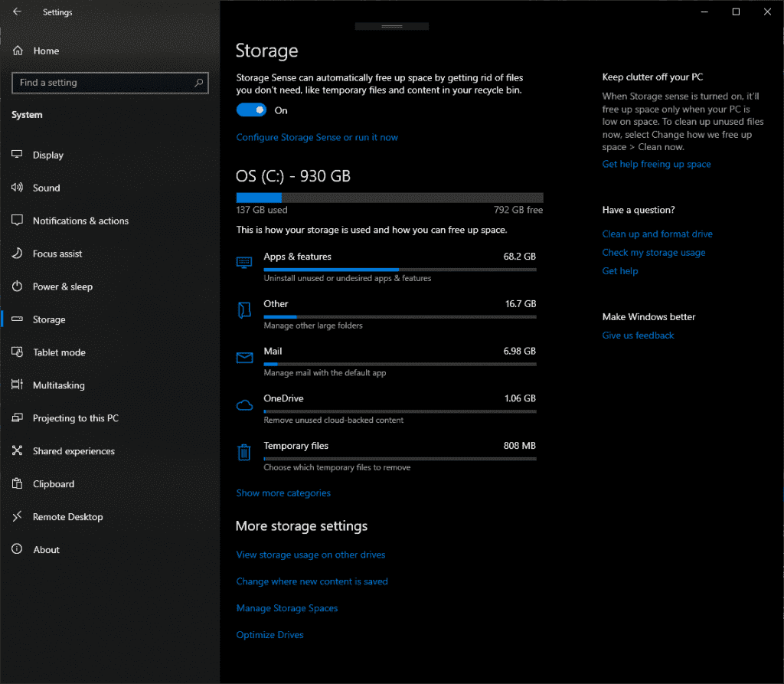Select Focus assist from sidebar
Screen dimensions: 784x684
click(x=57, y=254)
